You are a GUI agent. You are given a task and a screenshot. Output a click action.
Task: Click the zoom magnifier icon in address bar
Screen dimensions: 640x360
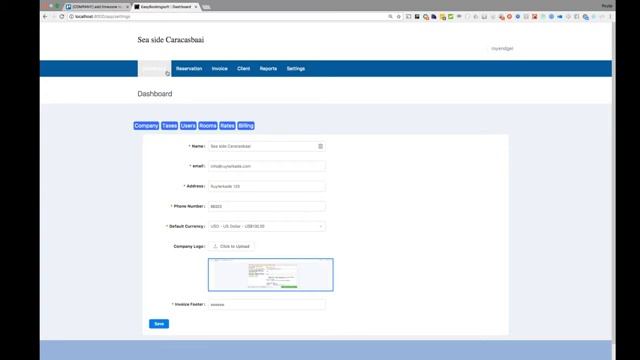pos(390,17)
